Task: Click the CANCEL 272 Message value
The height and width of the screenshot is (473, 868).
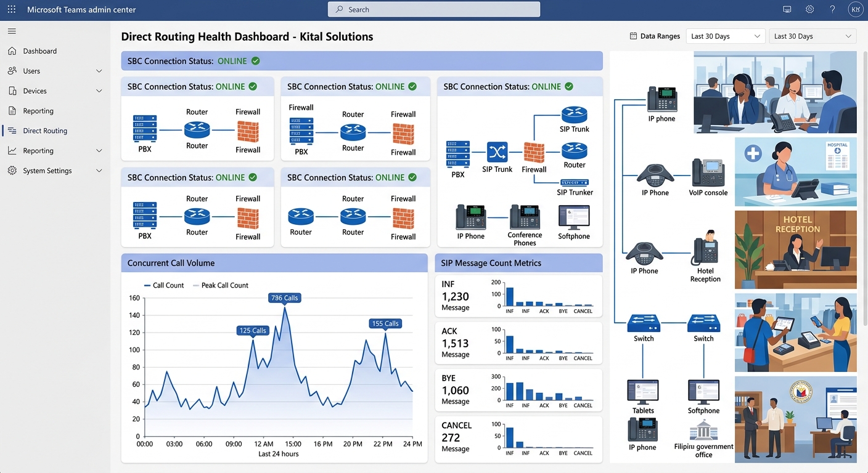Action: [457, 437]
